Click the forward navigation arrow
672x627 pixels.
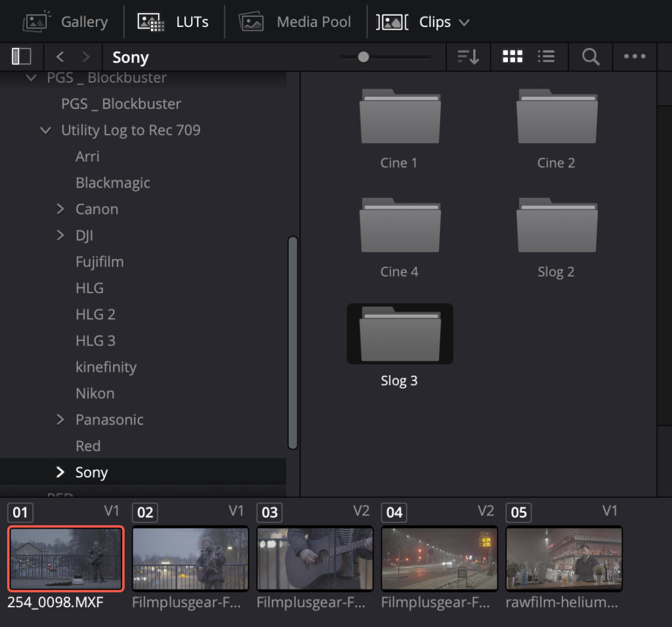coord(85,57)
